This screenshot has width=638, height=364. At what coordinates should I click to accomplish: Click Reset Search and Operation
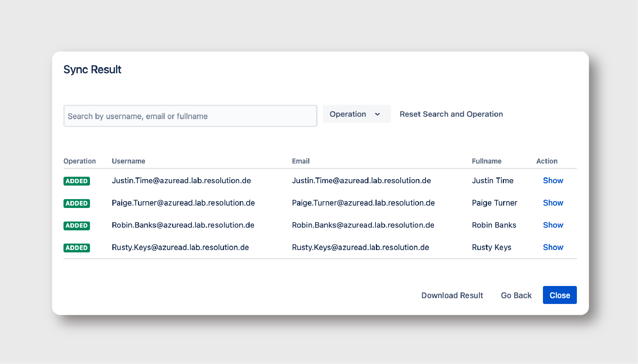tap(451, 114)
